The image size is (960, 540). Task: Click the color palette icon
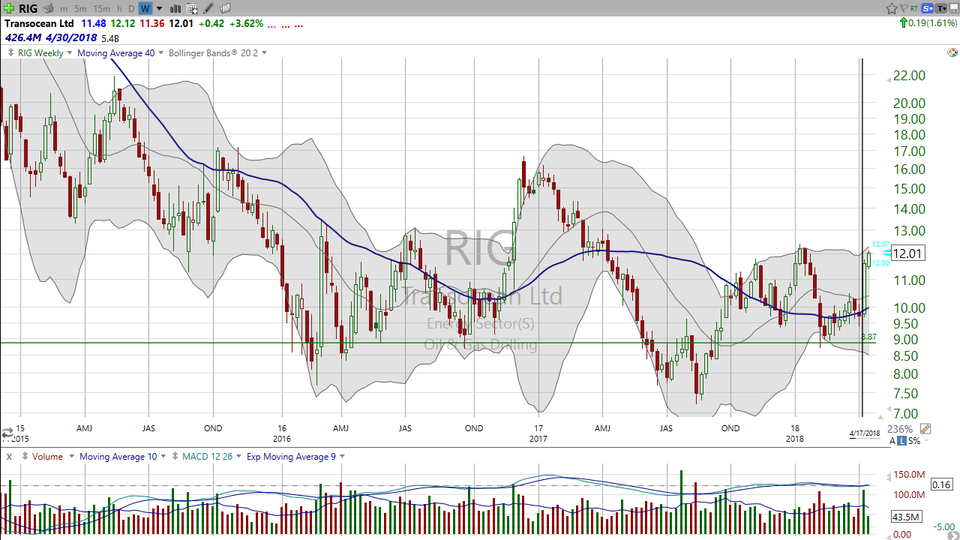952,53
